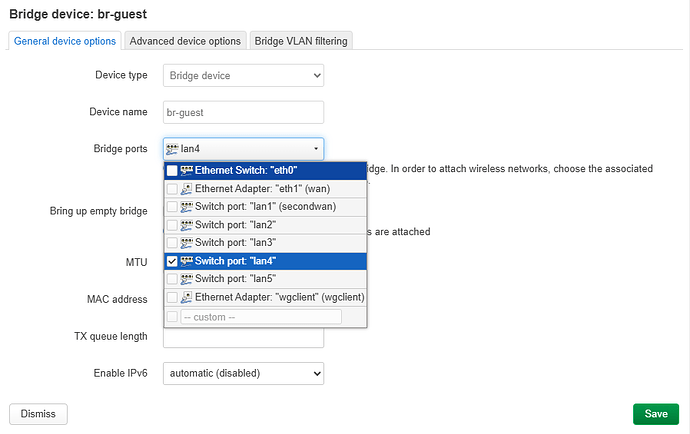Viewport: 690px width, 434px height.
Task: Click the eth0 Ethernet Switch icon
Action: click(187, 171)
